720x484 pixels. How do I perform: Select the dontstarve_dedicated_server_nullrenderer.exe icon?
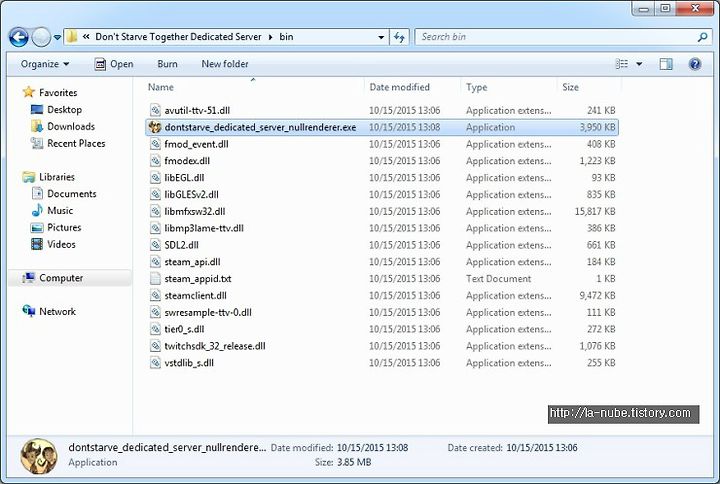pos(155,127)
